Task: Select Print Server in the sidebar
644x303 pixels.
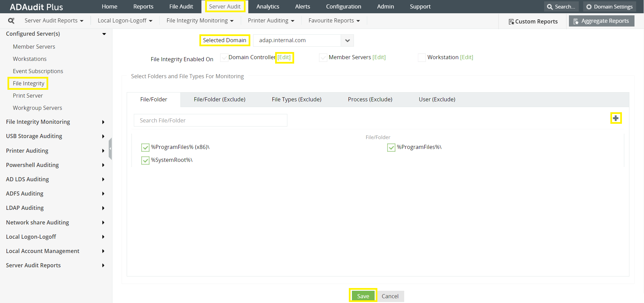Action: pyautogui.click(x=28, y=96)
